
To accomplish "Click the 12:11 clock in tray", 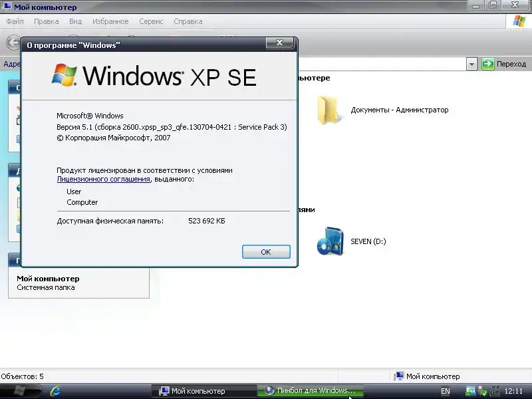I will point(513,391).
